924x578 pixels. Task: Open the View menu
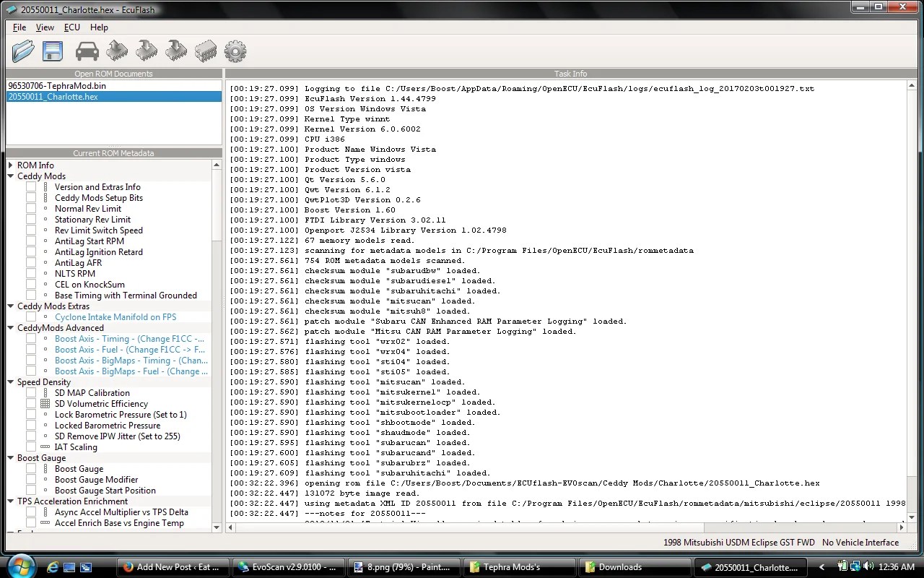(45, 27)
